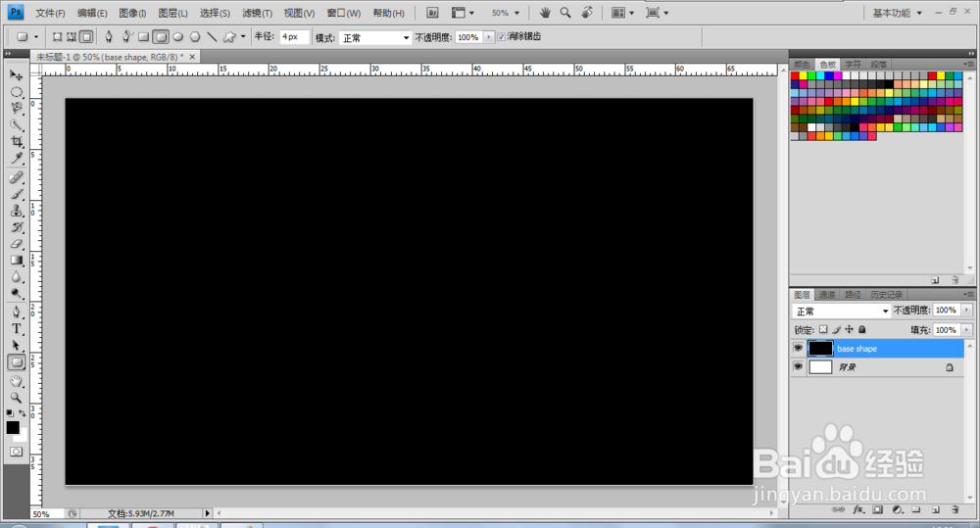980x528 pixels.
Task: Launch Bridge from the application bar
Action: tap(432, 13)
